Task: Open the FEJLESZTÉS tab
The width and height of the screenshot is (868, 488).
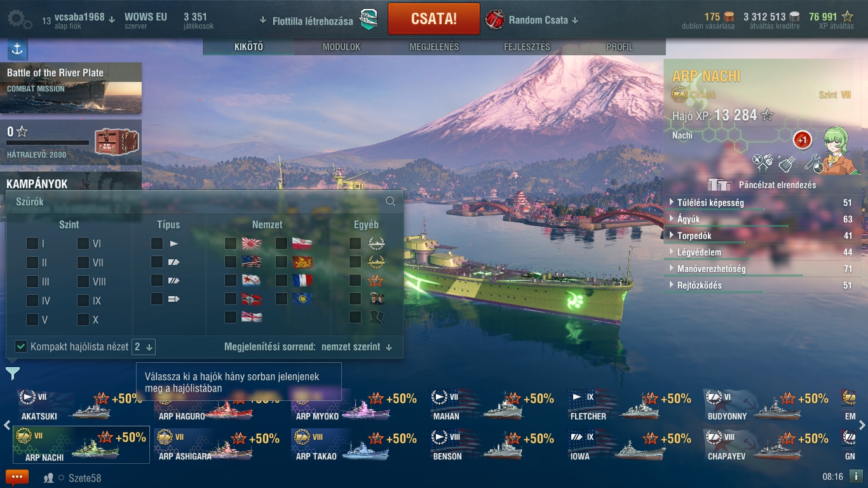Action: (x=527, y=47)
